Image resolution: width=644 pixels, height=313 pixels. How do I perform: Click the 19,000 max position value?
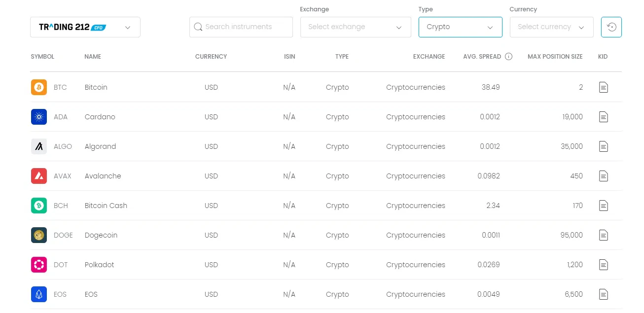(572, 117)
